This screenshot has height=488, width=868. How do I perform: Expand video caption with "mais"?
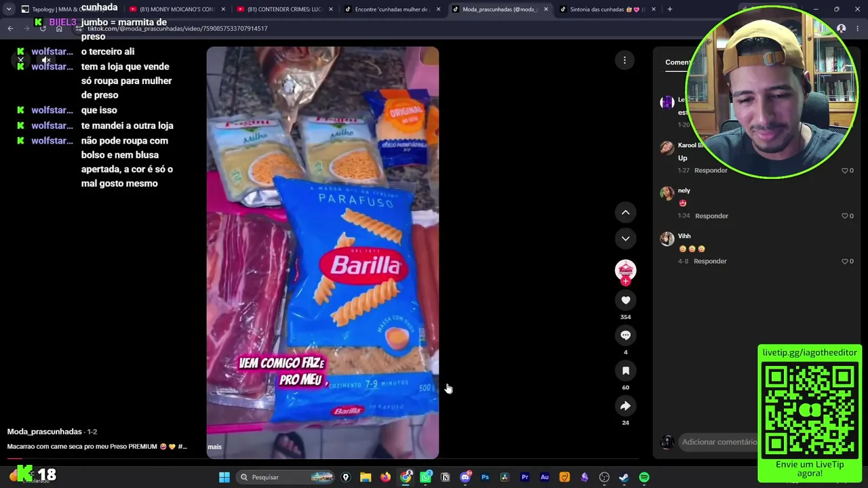214,447
